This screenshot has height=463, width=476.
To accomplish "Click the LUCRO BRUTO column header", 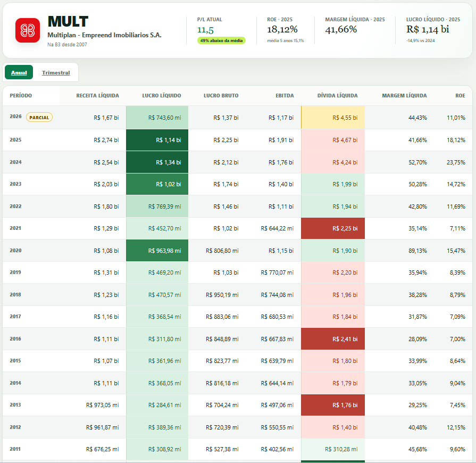I will 221,95.
